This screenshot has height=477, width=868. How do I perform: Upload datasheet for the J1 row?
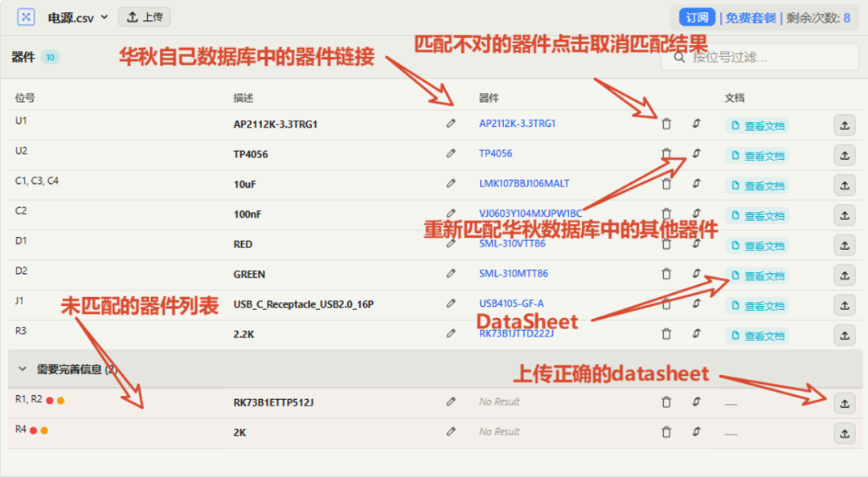845,305
